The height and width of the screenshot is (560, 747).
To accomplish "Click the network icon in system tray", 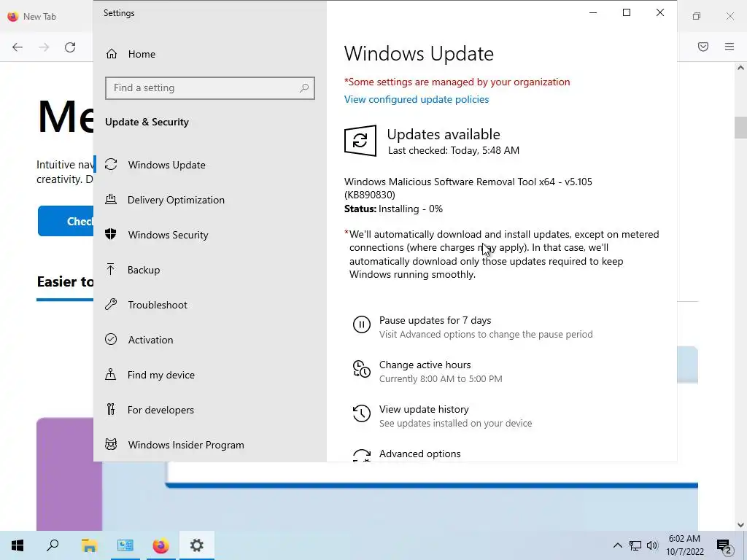I will (x=635, y=545).
